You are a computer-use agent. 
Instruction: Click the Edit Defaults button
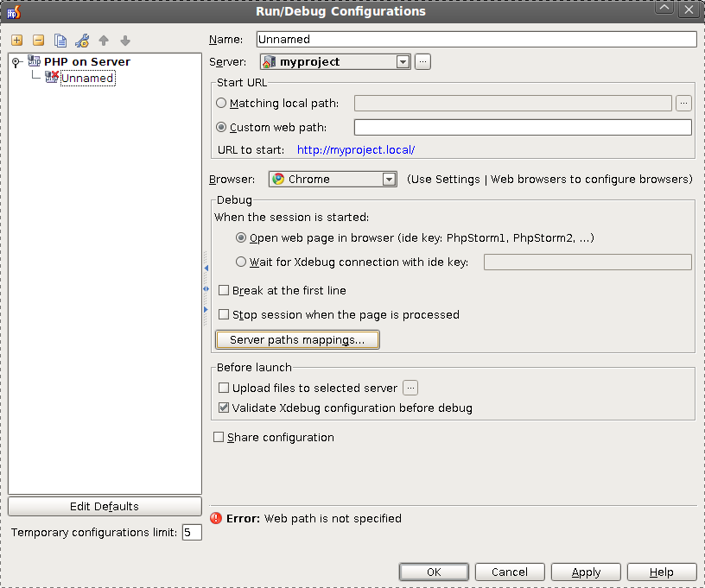[x=105, y=506]
